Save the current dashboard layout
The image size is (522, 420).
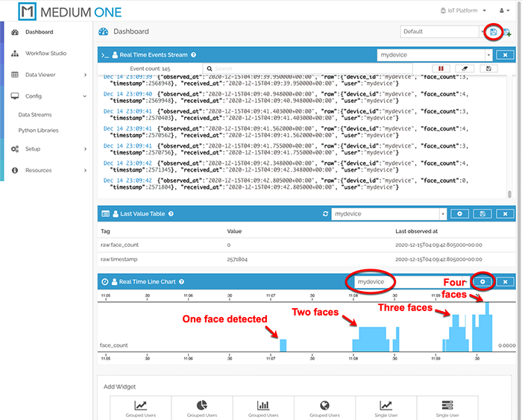click(x=492, y=32)
